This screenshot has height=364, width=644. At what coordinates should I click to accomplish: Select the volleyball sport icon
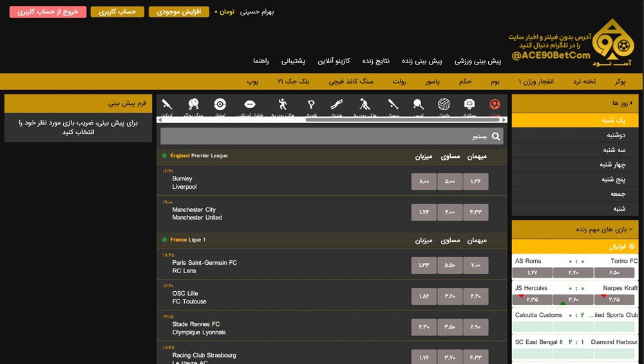coord(444,104)
